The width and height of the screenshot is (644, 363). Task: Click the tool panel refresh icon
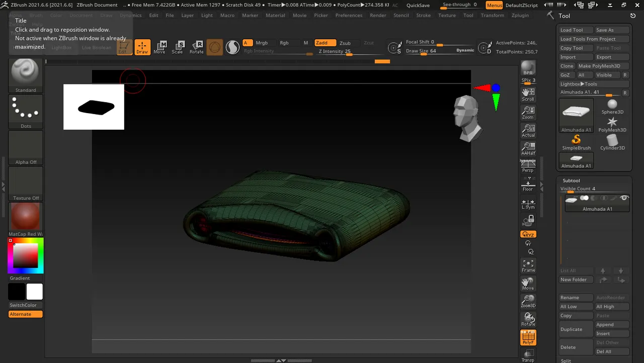pyautogui.click(x=633, y=16)
